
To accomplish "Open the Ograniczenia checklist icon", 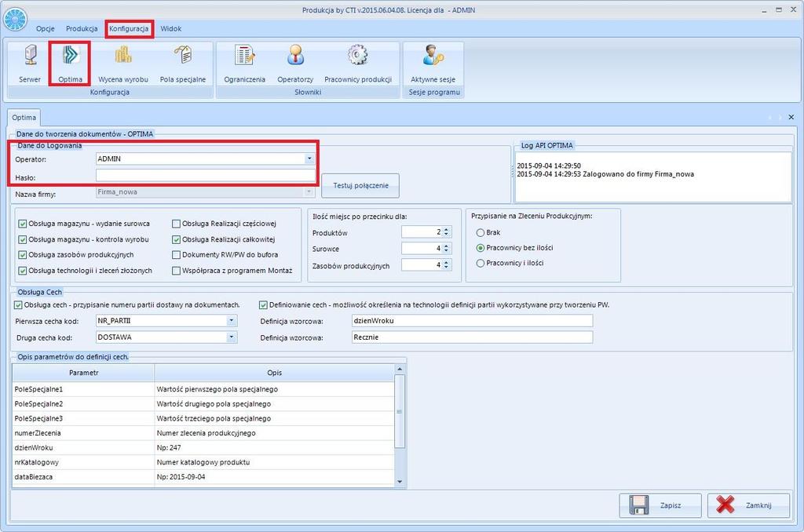I will click(245, 55).
